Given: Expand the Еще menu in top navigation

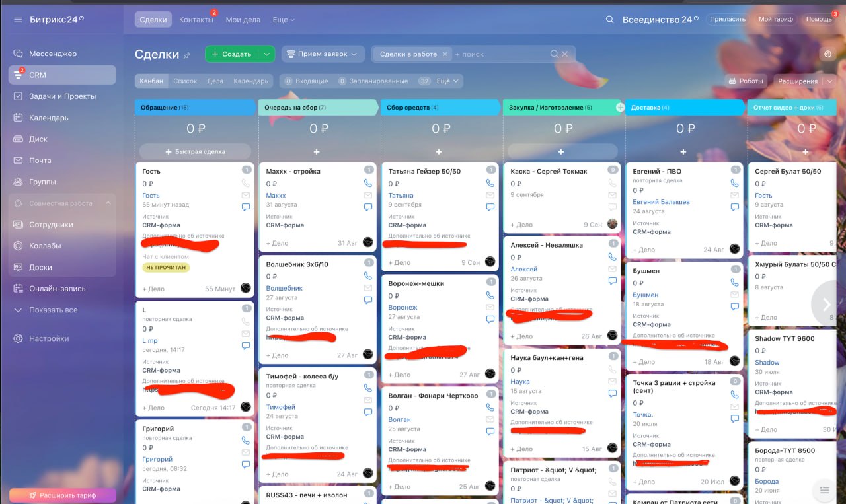Looking at the screenshot, I should (284, 20).
